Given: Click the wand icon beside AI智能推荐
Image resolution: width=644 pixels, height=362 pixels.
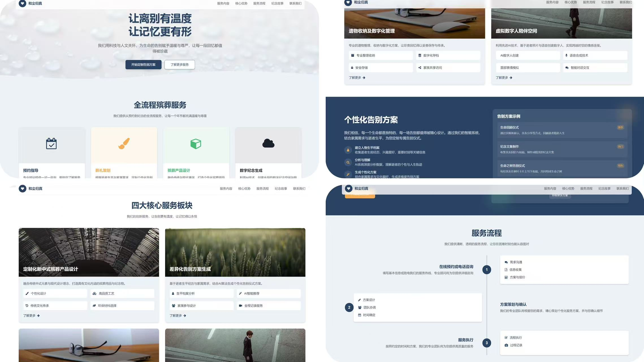Looking at the screenshot, I should 241,294.
